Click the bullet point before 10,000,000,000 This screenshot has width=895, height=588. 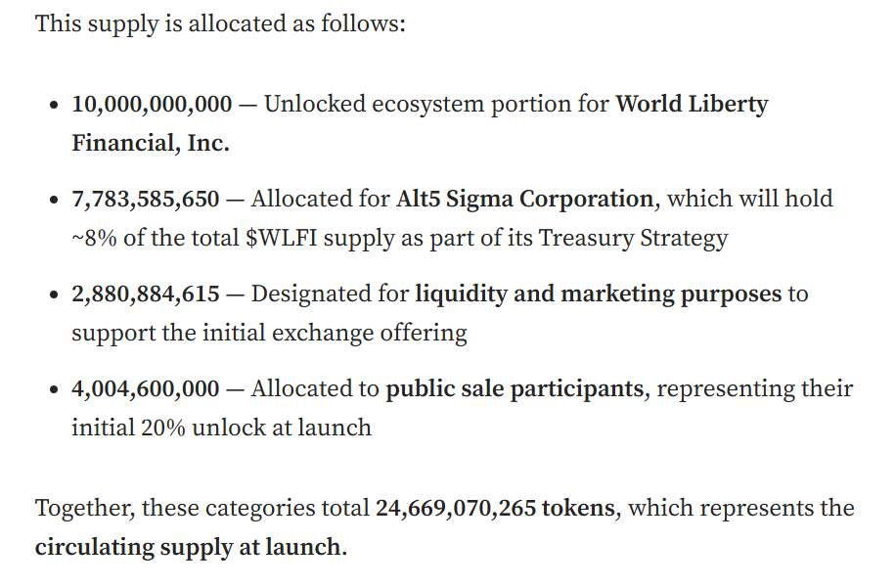(x=54, y=105)
